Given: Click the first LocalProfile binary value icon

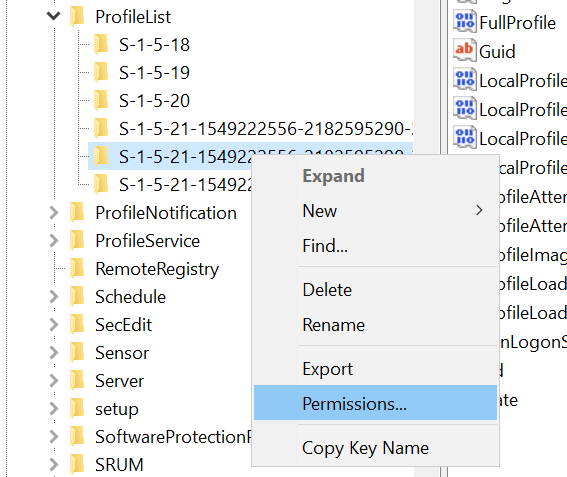Looking at the screenshot, I should [x=465, y=80].
